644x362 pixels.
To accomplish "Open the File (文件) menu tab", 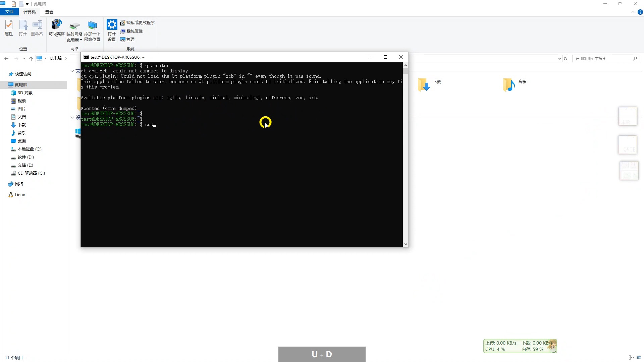I will coord(9,12).
